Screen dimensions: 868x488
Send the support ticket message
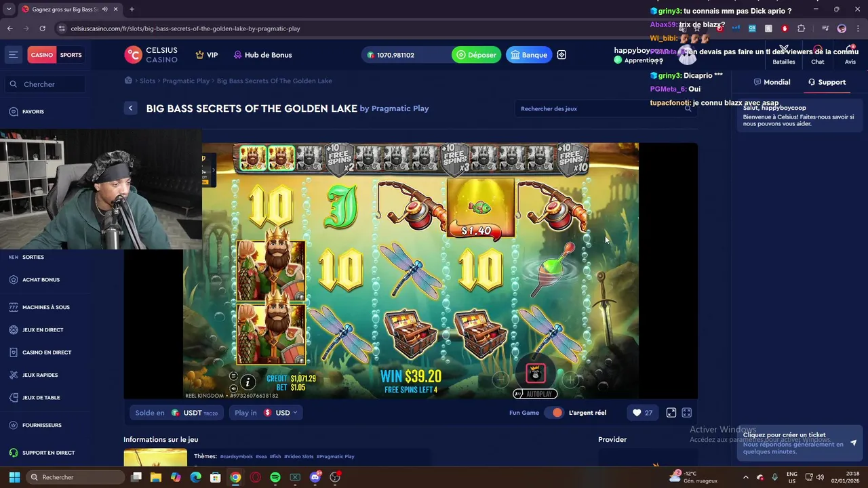click(x=853, y=443)
